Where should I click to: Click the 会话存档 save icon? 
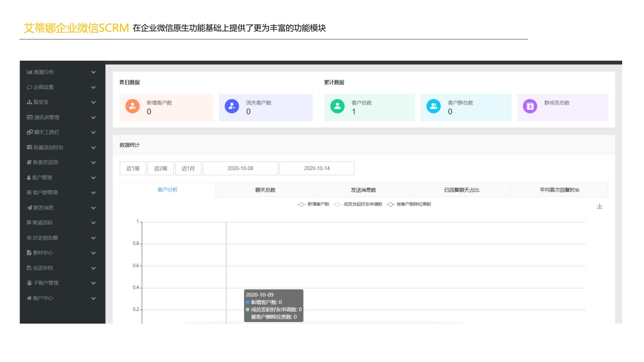[29, 268]
